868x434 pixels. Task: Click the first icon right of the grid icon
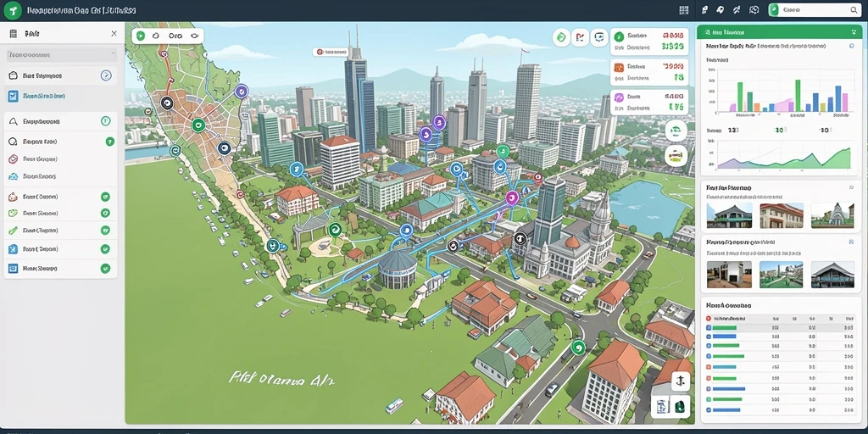pyautogui.click(x=704, y=10)
